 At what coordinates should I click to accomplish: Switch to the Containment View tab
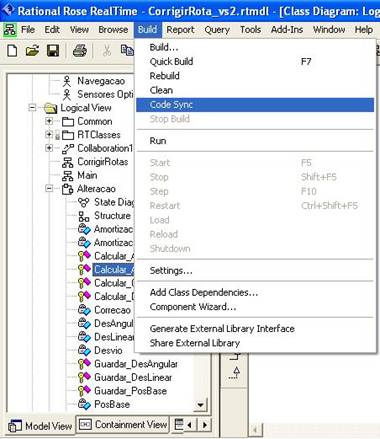pyautogui.click(x=123, y=424)
